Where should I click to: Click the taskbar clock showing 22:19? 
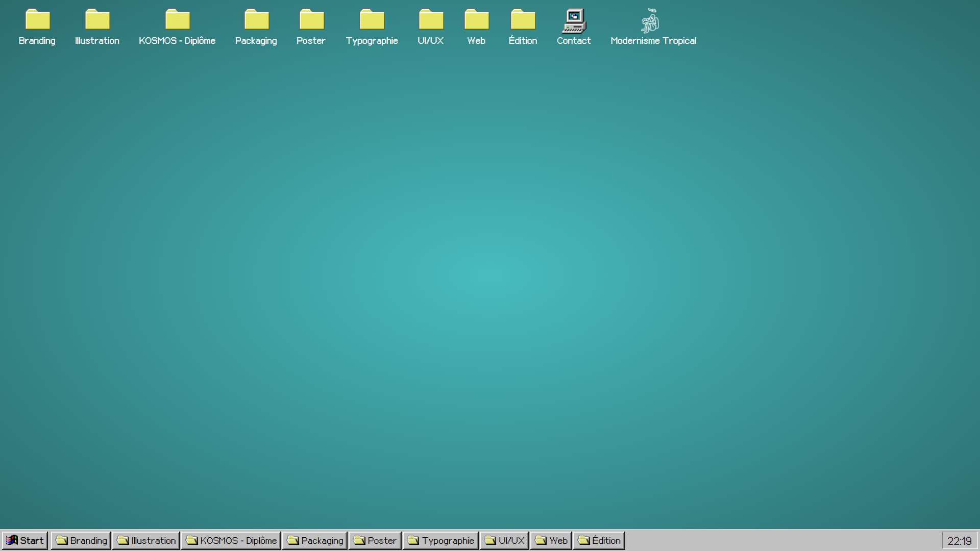click(959, 541)
